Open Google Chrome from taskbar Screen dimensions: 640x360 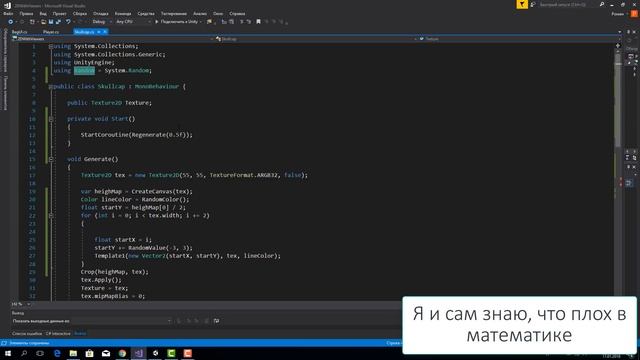click(x=122, y=353)
